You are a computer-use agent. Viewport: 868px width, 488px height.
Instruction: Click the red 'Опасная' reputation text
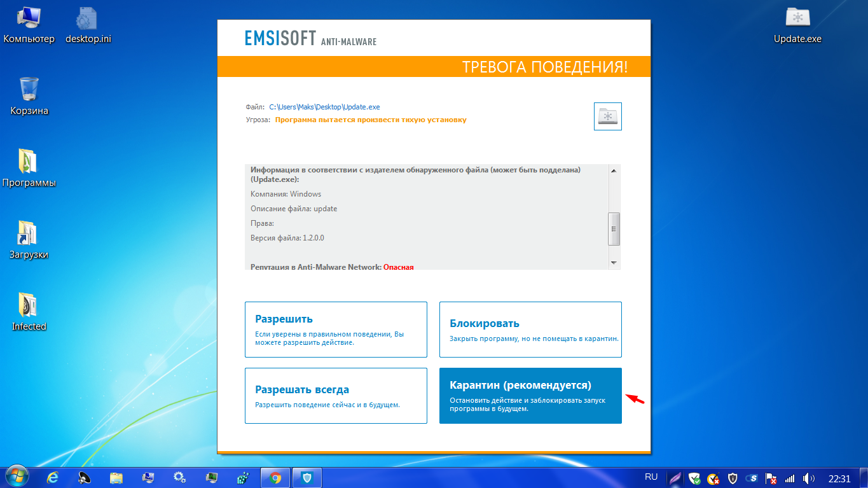point(399,267)
